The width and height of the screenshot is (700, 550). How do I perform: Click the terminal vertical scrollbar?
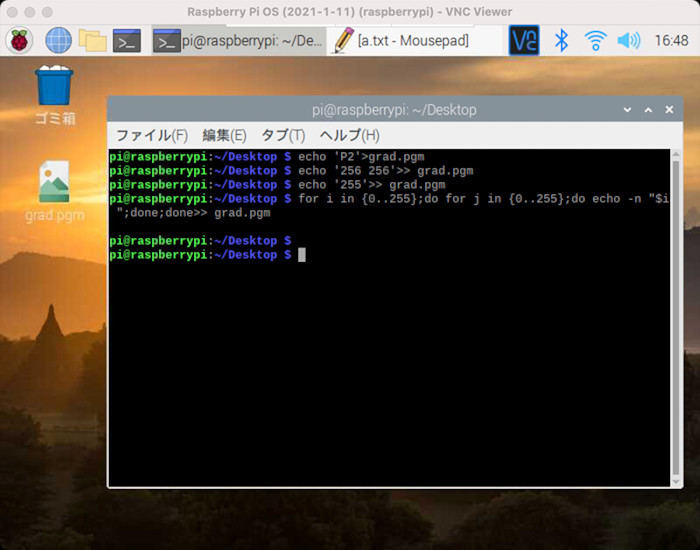tap(676, 317)
